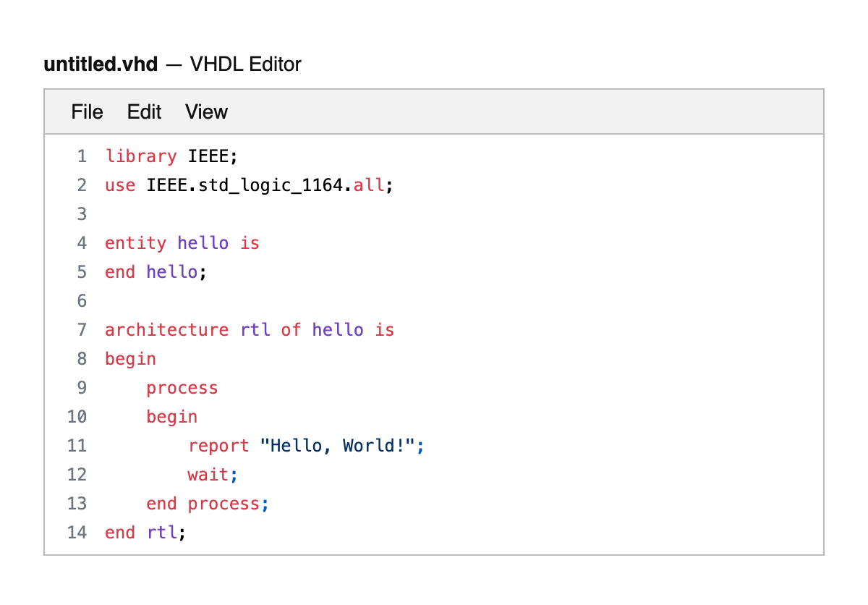868x605 pixels.
Task: Click the 'report' keyword
Action: tap(218, 446)
